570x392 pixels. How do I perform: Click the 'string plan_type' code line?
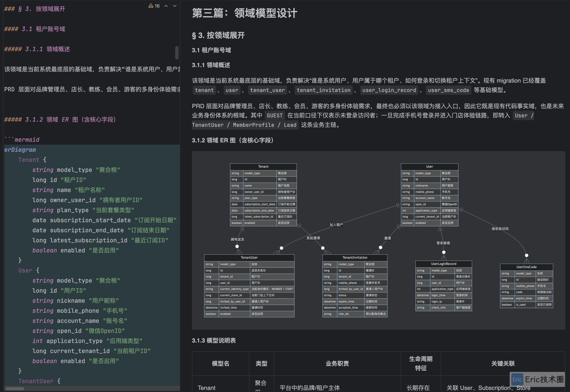(83, 210)
